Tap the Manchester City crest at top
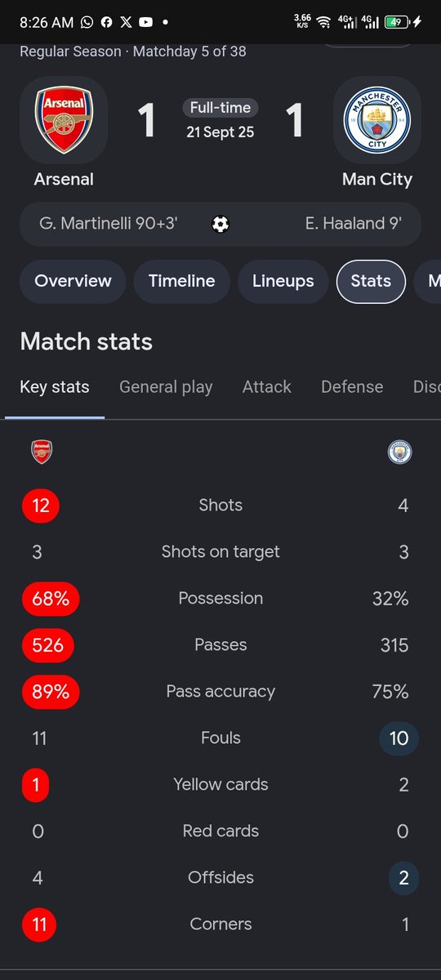Image resolution: width=441 pixels, height=980 pixels. pyautogui.click(x=377, y=121)
